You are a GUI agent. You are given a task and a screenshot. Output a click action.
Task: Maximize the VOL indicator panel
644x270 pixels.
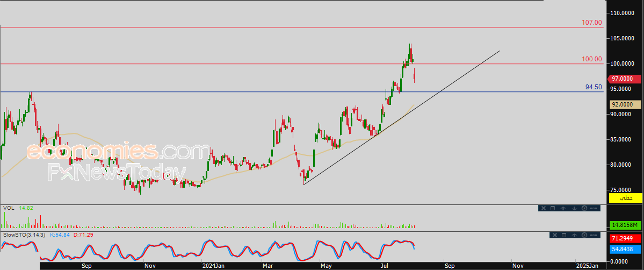[x=553, y=208]
